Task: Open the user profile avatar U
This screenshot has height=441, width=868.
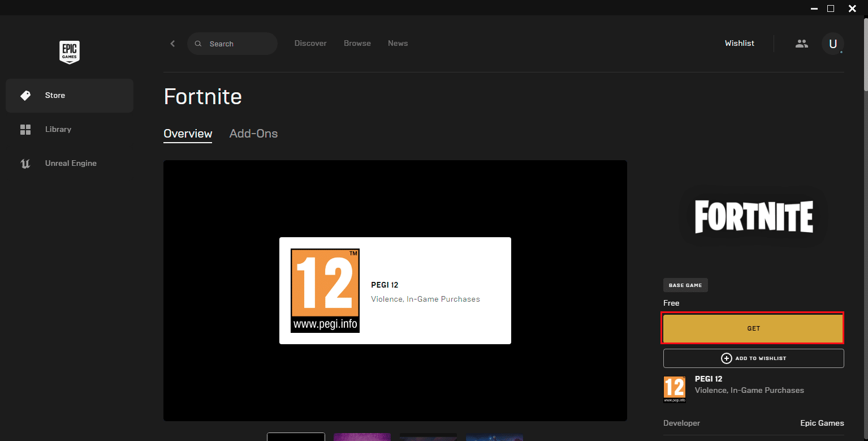Action: click(x=832, y=44)
